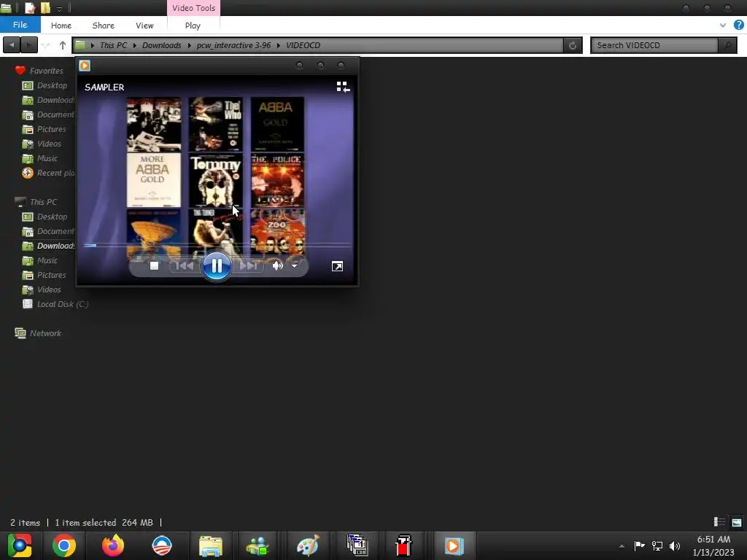Image resolution: width=747 pixels, height=560 pixels.
Task: Show hidden system tray icons
Action: [x=622, y=546]
